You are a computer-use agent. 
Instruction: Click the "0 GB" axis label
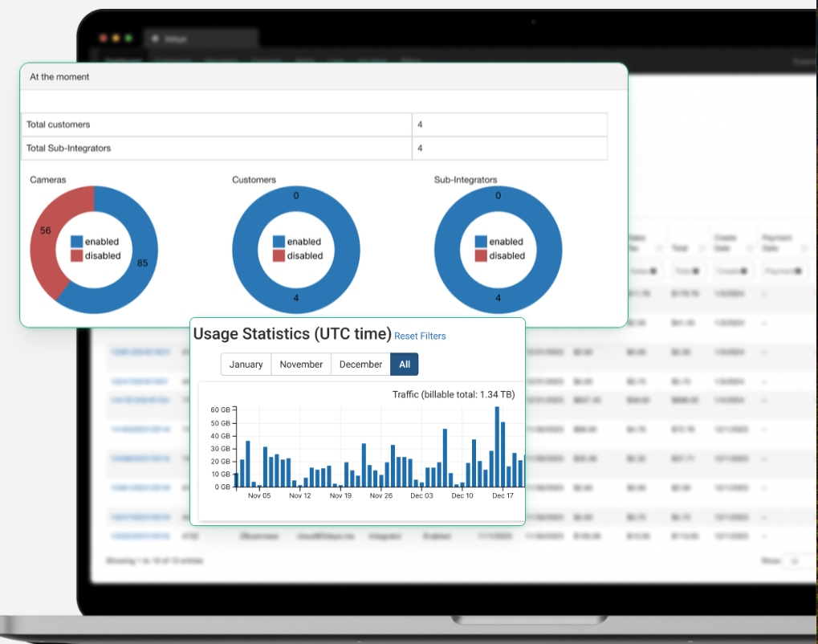222,487
